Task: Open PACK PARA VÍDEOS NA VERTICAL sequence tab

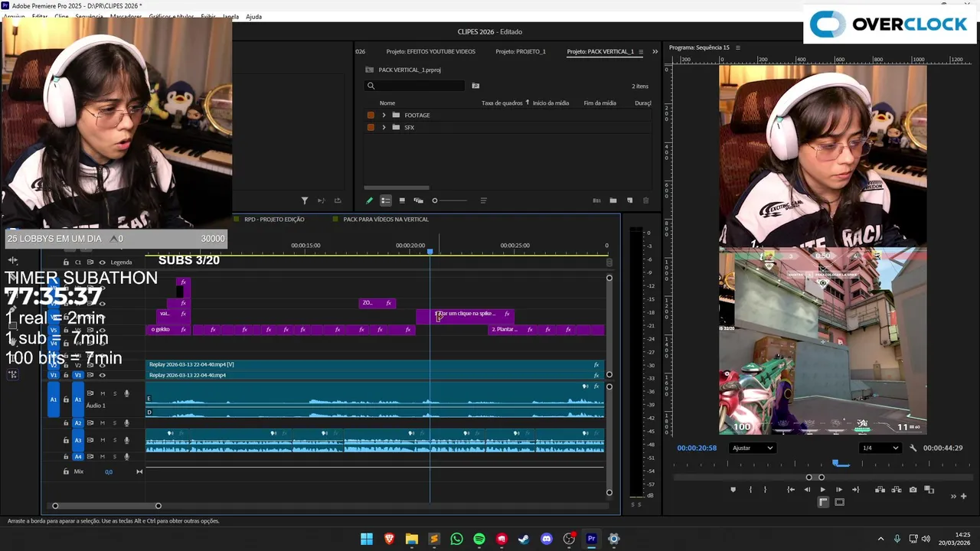Action: 386,219
